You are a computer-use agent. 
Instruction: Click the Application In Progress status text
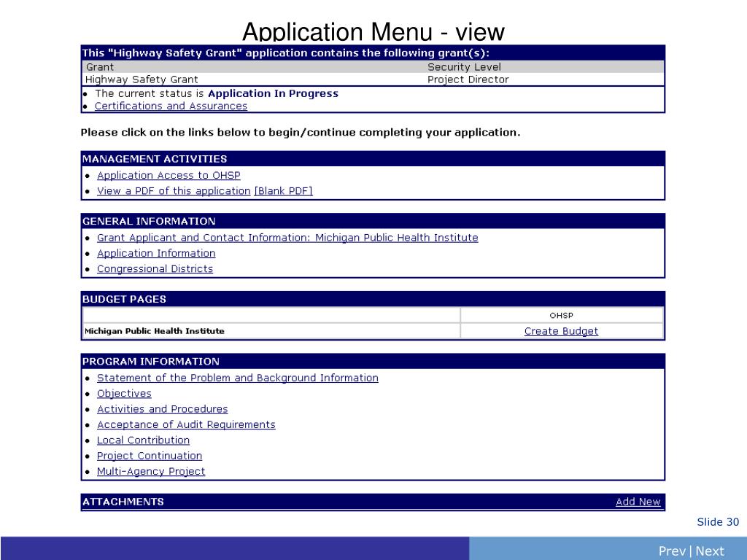pos(273,93)
